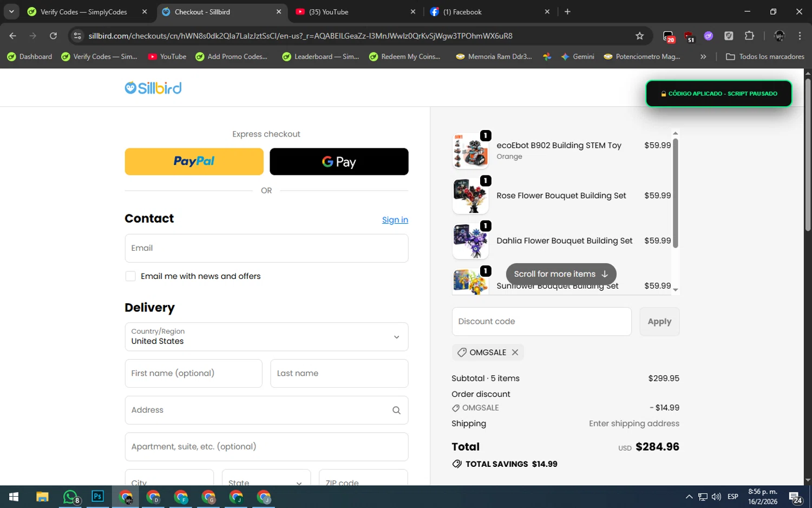Remove OMGSALE discount code with X
The width and height of the screenshot is (812, 508).
(515, 352)
